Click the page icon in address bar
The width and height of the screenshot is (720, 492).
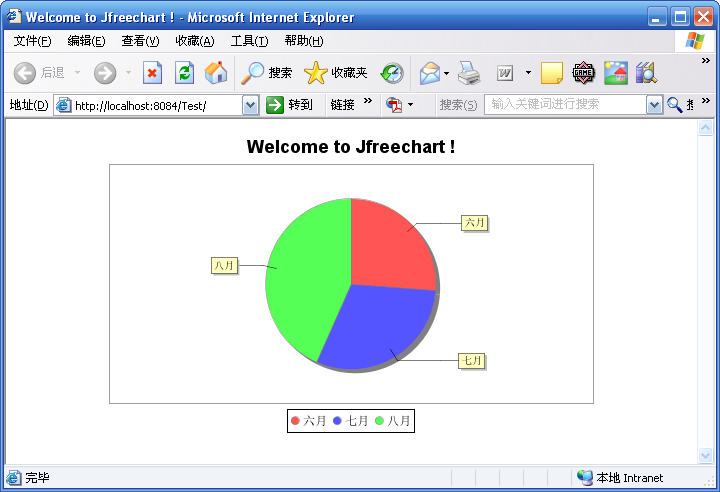click(64, 105)
